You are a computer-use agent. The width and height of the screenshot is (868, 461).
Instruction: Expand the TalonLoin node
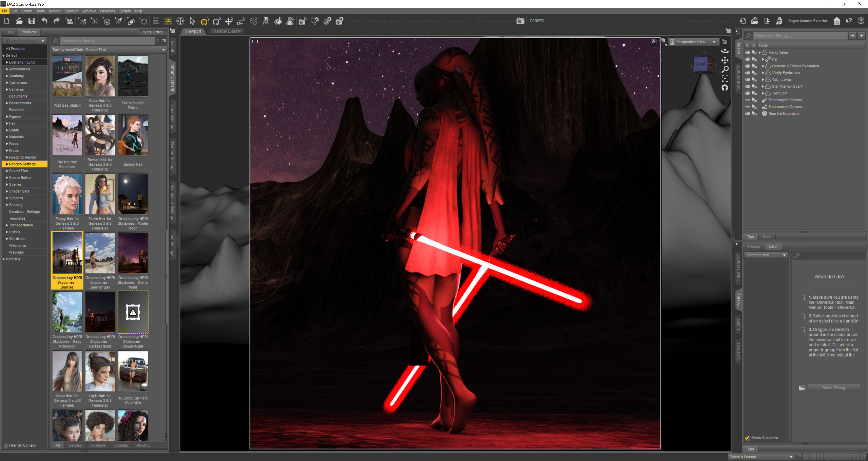point(763,93)
